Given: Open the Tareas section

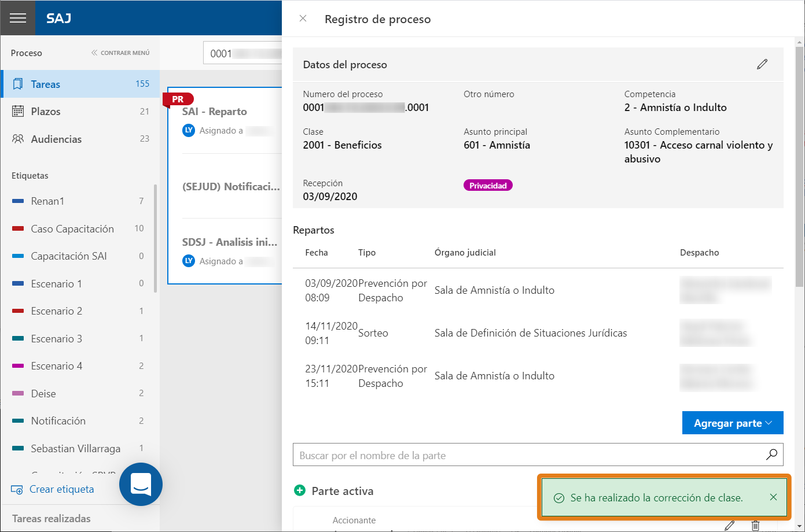Looking at the screenshot, I should pos(80,84).
